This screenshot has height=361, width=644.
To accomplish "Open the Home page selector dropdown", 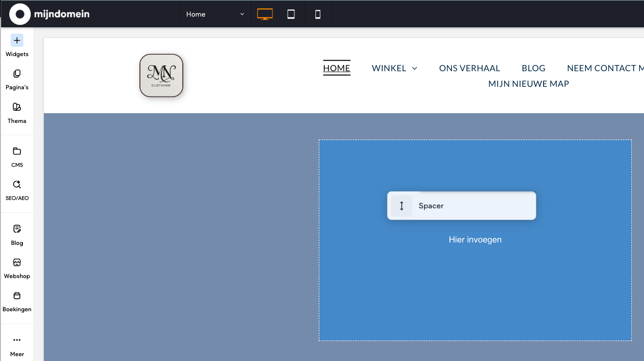I will [215, 14].
